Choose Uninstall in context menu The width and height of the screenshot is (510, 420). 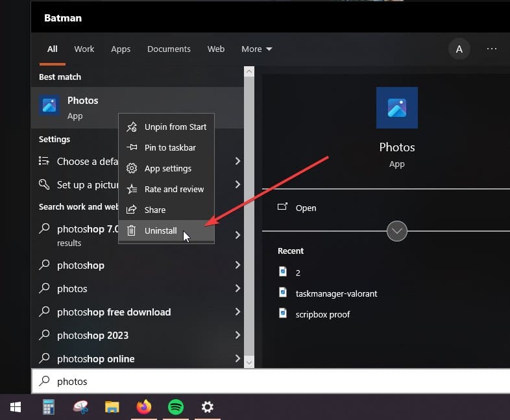tap(166, 230)
